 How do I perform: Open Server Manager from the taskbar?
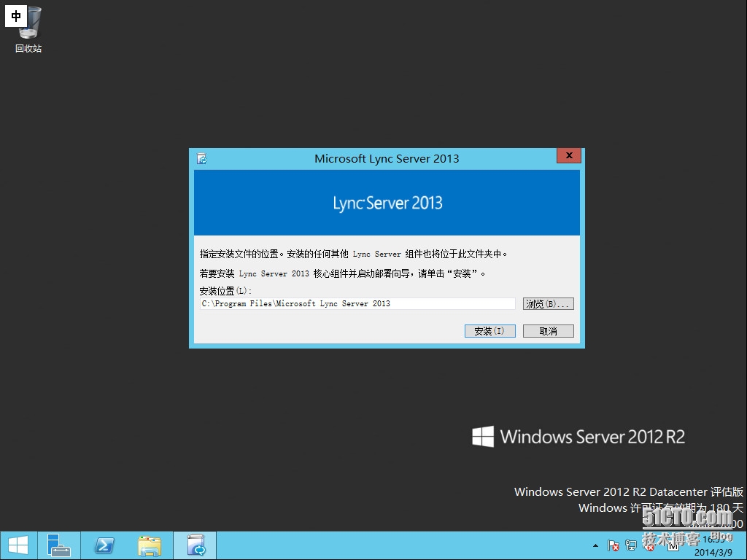pyautogui.click(x=59, y=545)
